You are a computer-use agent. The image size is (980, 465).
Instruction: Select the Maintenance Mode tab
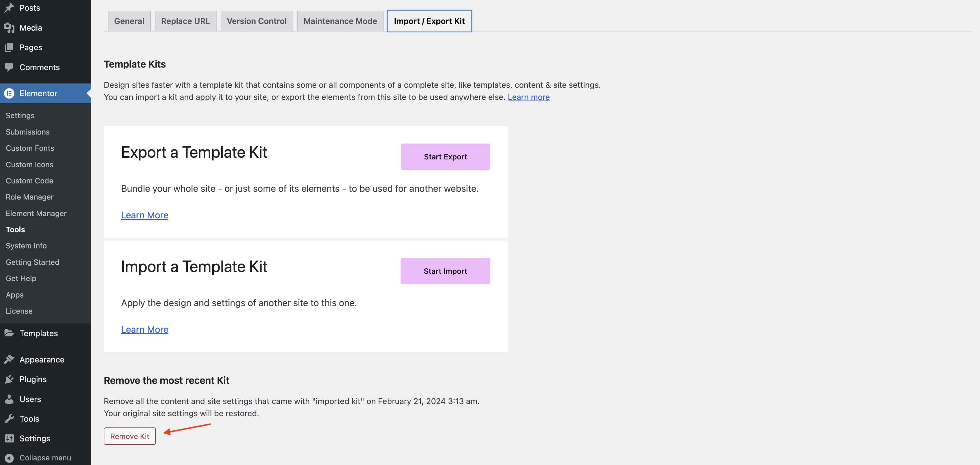(x=340, y=21)
